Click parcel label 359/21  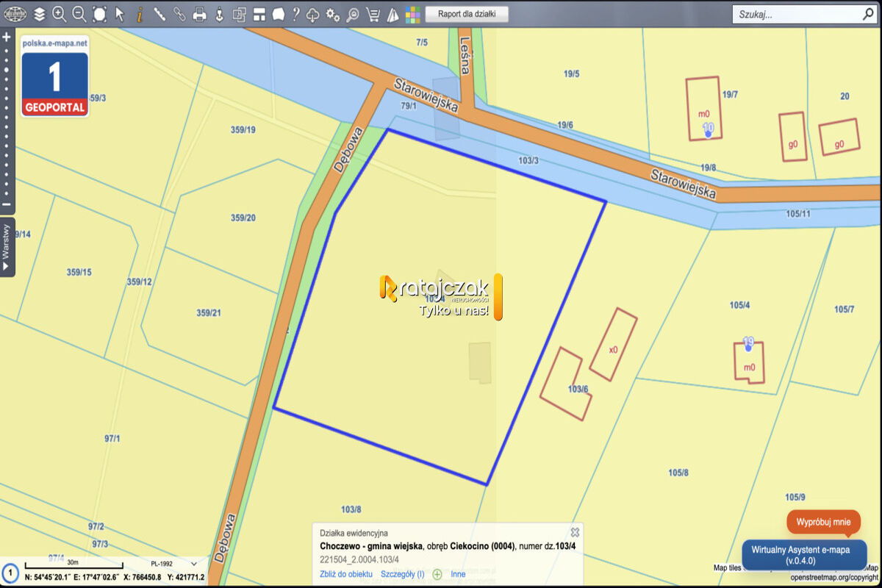209,313
